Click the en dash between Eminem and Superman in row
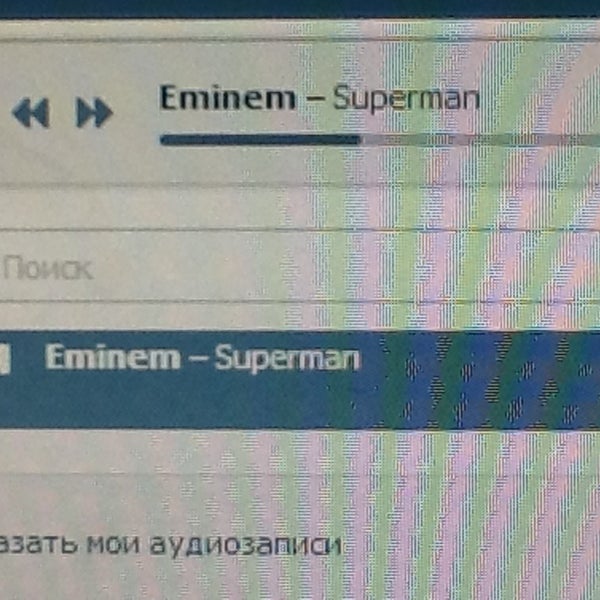 198,360
